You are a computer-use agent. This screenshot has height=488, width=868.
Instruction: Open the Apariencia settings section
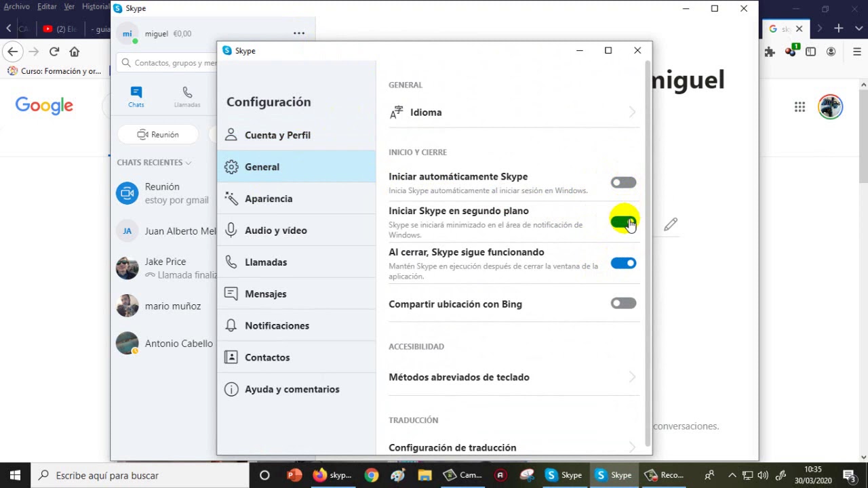(296, 199)
